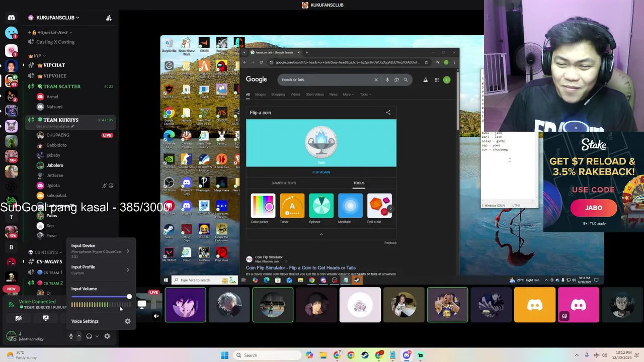The height and width of the screenshot is (362, 644).
Task: Clear Google search box in streamed browser
Action: click(x=375, y=79)
